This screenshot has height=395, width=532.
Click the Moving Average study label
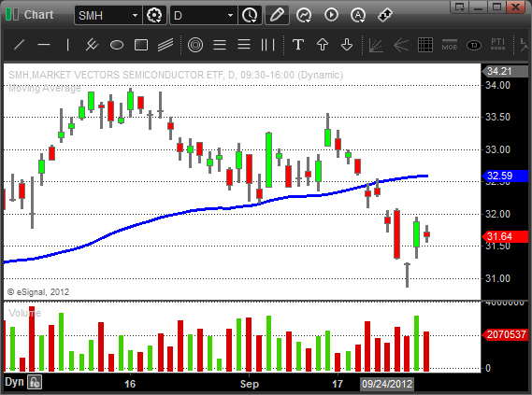(x=45, y=88)
